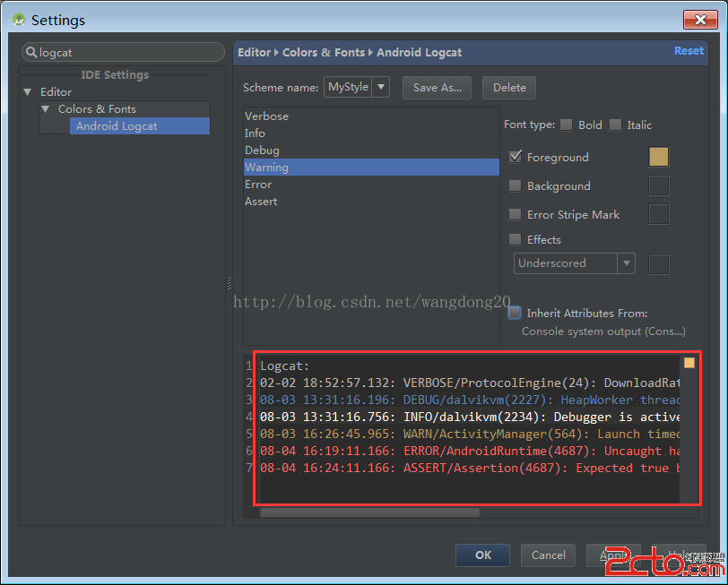
Task: Click the ERROR/AndroidRuntime preview line
Action: coord(470,451)
